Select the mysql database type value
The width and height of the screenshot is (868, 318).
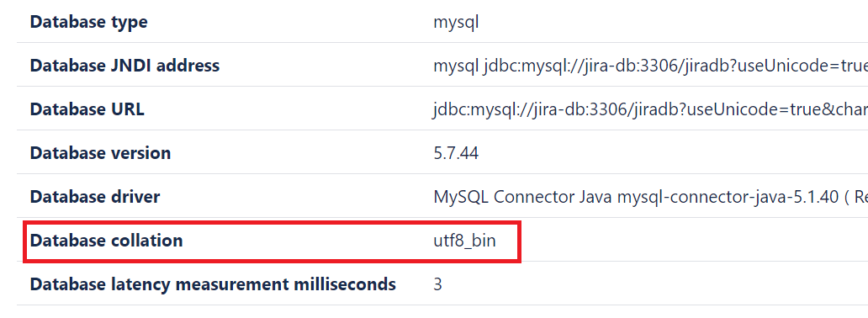[x=456, y=23]
